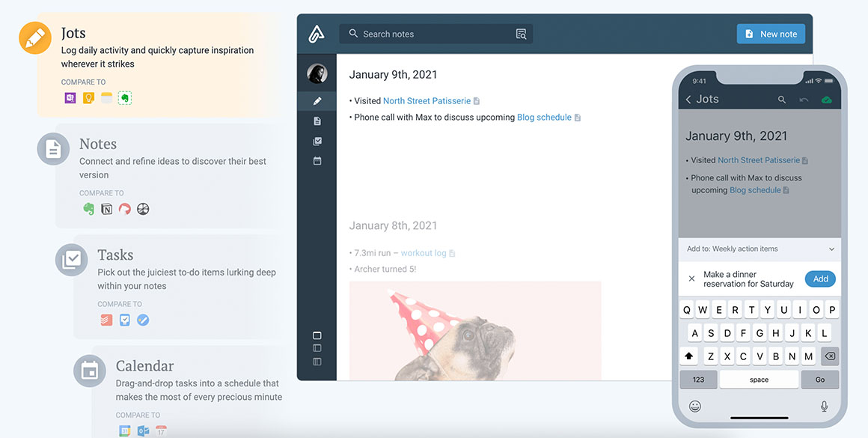Click the user profile avatar
This screenshot has width=868, height=438.
point(317,73)
